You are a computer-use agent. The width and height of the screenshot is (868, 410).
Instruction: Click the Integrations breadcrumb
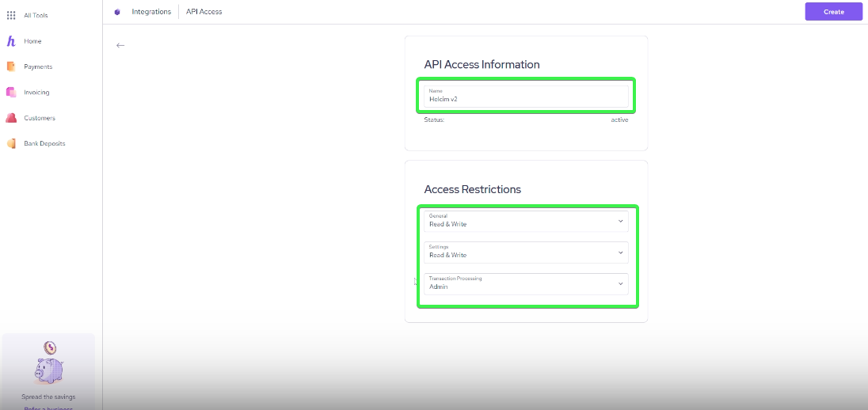click(151, 12)
